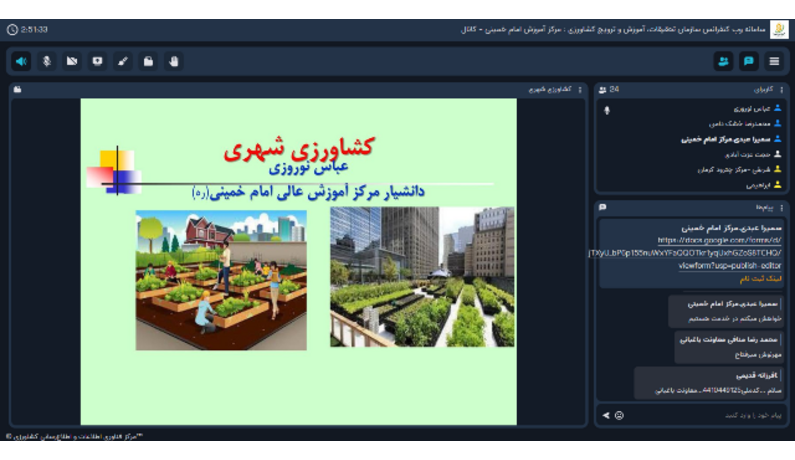Click the presentation panel folder icon
Screen dimensions: 795x460
click(x=17, y=89)
